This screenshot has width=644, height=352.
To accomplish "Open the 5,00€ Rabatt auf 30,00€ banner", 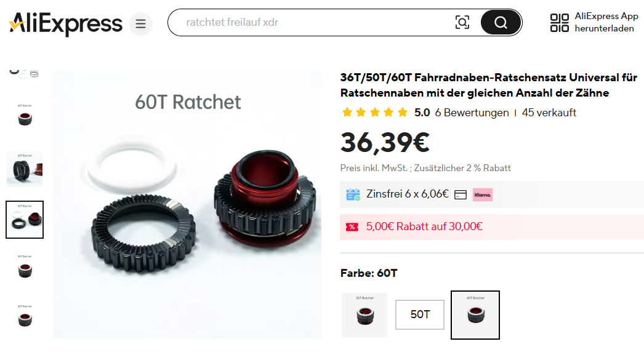I will 492,226.
